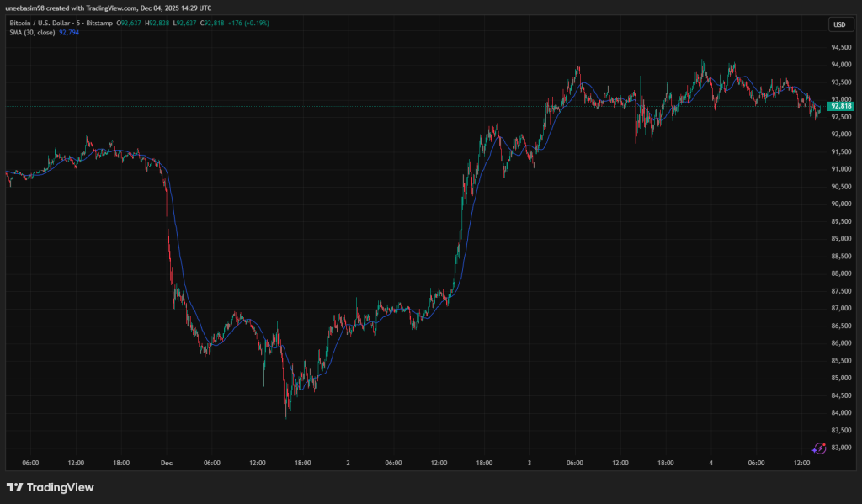862x504 pixels.
Task: Open the USD currency selector
Action: [x=838, y=24]
